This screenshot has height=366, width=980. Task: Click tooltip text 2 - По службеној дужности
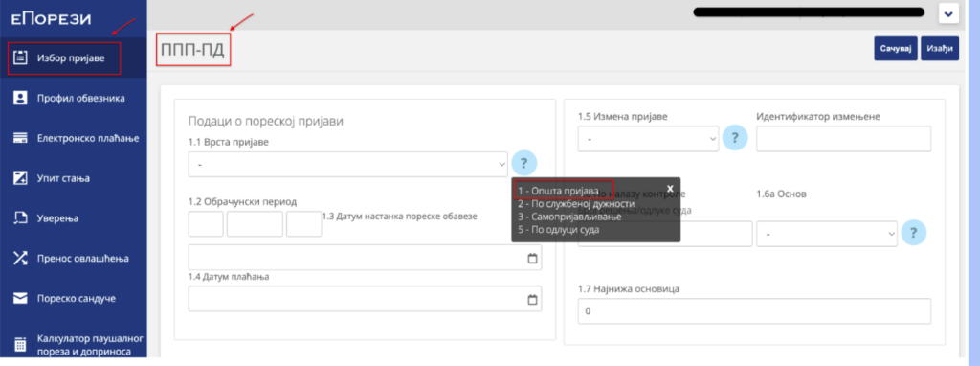(575, 204)
